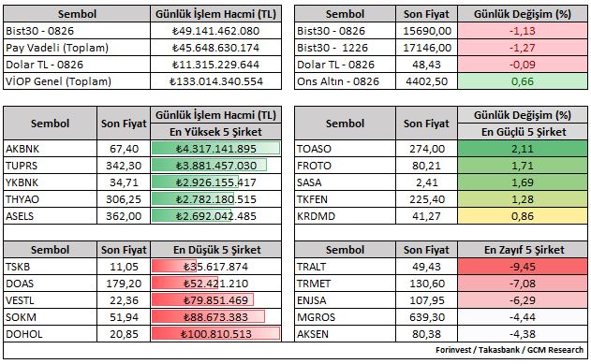Select the En Zayıf 5 Şirket header
The width and height of the screenshot is (591, 364).
[523, 250]
